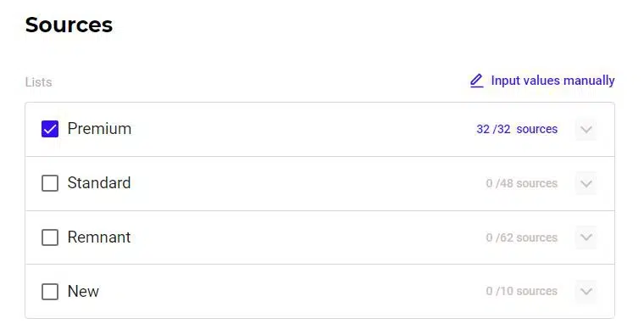Enable the Standard list checkbox
The image size is (644, 335).
tap(50, 183)
